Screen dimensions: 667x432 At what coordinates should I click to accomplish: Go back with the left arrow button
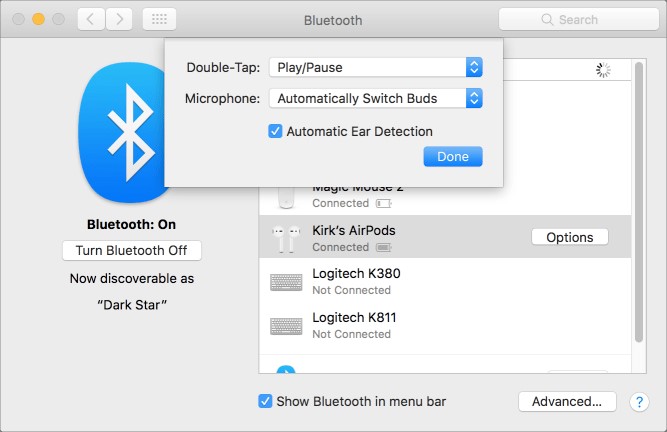[91, 19]
